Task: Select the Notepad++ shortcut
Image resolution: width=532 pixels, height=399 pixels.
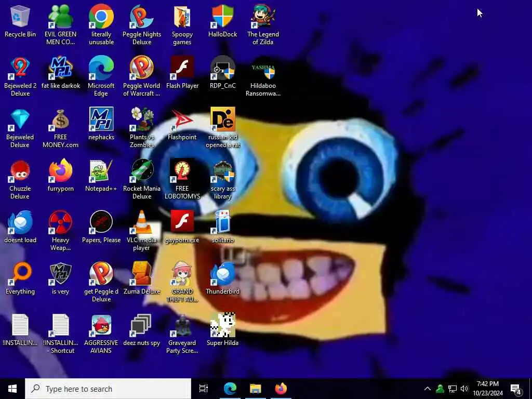Action: point(101,171)
